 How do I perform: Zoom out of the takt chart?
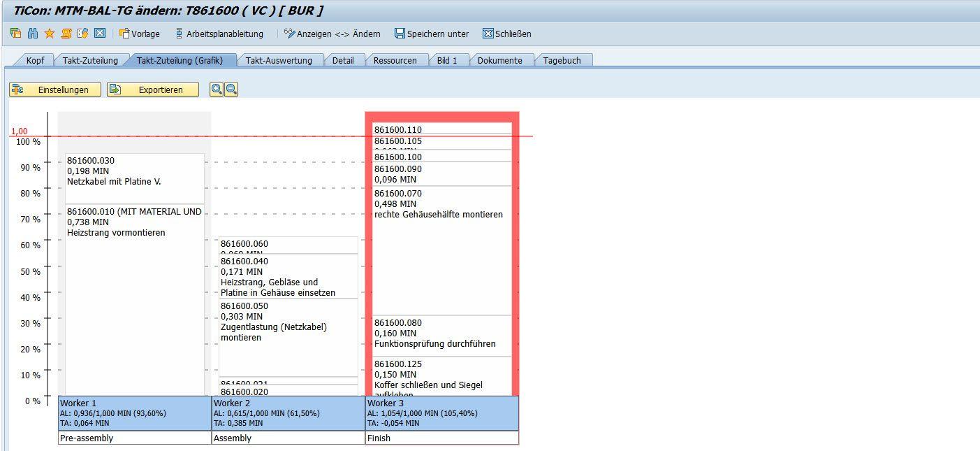[231, 90]
